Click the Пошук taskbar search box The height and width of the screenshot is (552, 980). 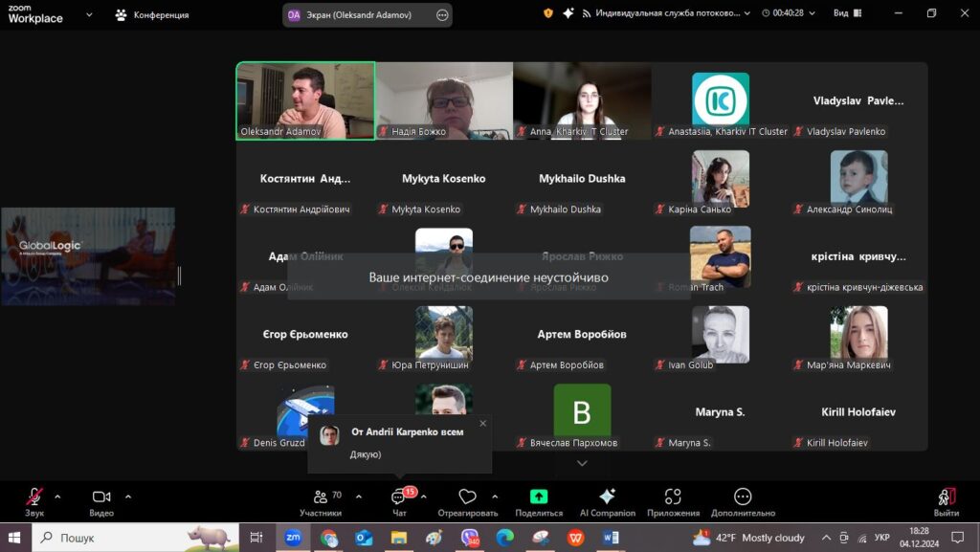coord(136,538)
